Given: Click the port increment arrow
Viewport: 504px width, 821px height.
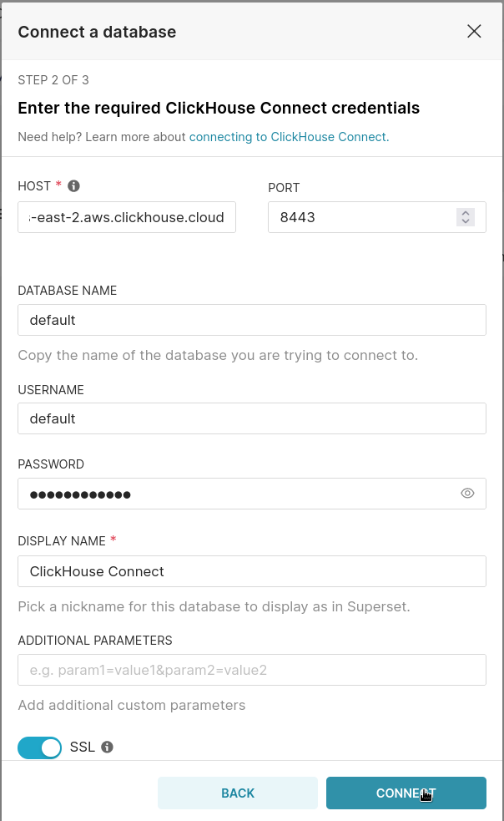Looking at the screenshot, I should [x=466, y=213].
